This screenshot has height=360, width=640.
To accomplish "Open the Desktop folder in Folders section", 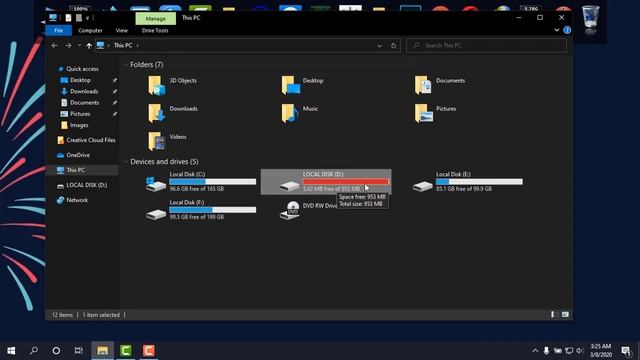I will coord(290,85).
